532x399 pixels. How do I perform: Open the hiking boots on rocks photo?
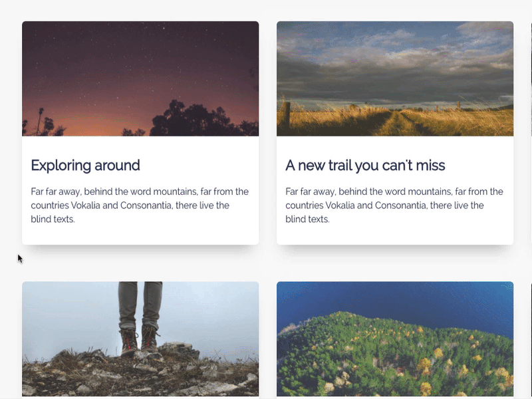click(140, 338)
